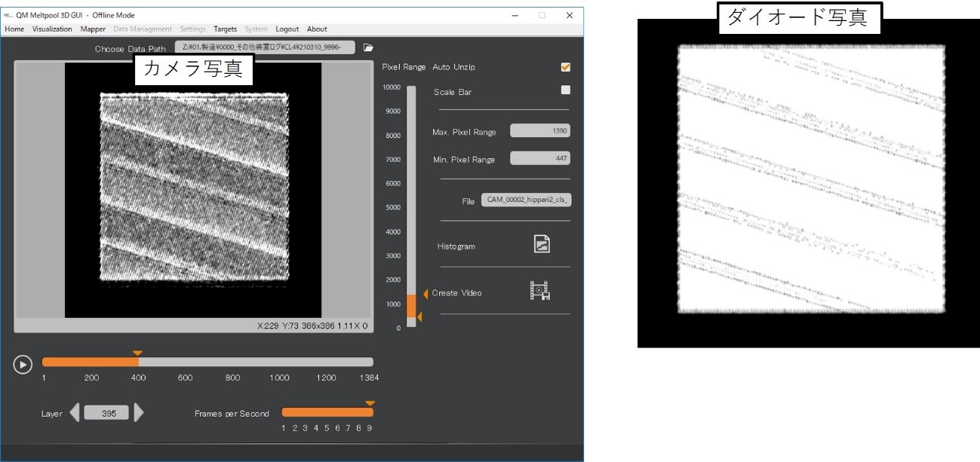Click the upper pixel range arrow marker

425,293
